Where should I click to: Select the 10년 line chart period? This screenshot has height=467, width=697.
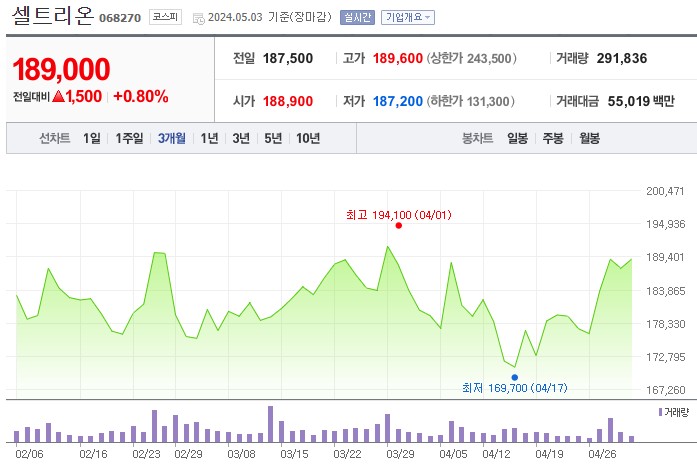point(308,138)
